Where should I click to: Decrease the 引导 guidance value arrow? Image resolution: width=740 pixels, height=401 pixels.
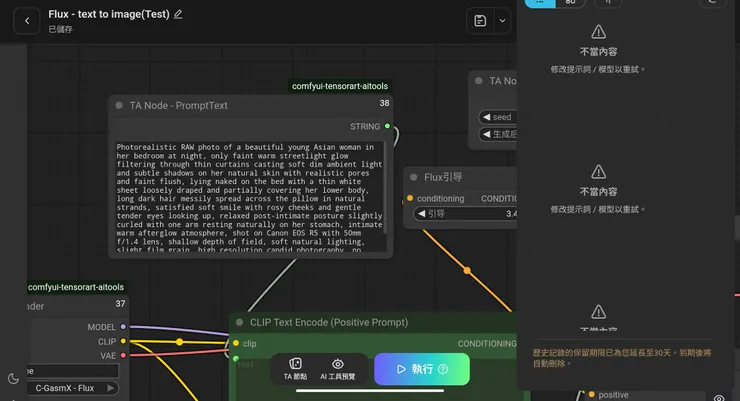[422, 214]
